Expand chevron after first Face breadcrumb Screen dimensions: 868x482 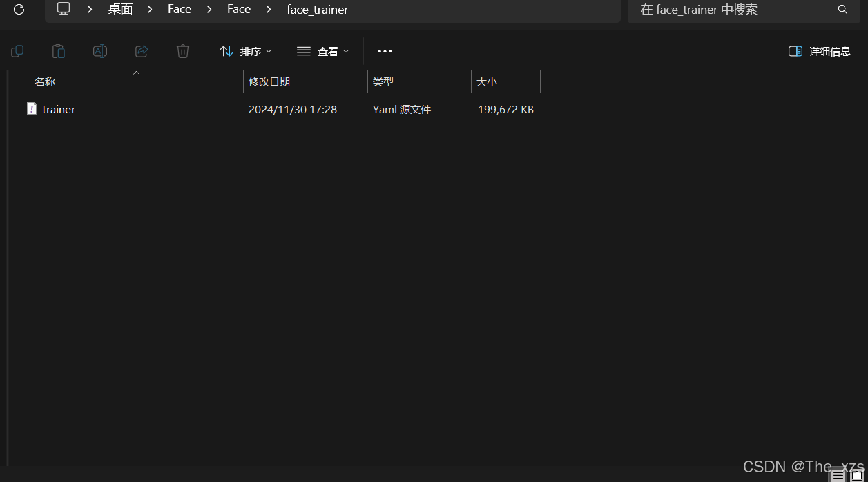pos(209,9)
